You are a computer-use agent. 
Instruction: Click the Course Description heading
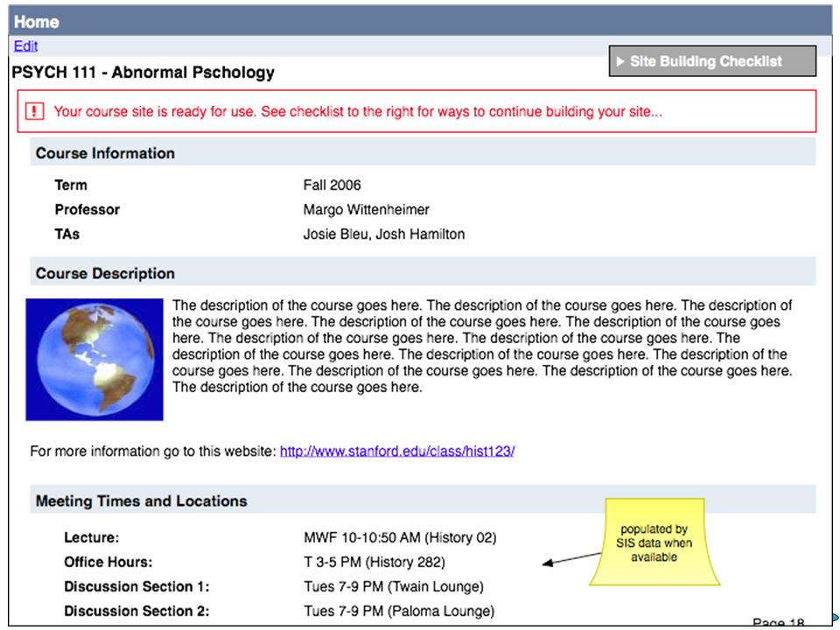(x=105, y=273)
